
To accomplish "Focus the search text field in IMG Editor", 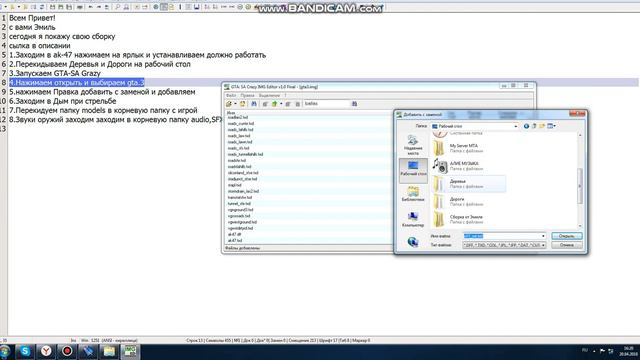I will 326,104.
